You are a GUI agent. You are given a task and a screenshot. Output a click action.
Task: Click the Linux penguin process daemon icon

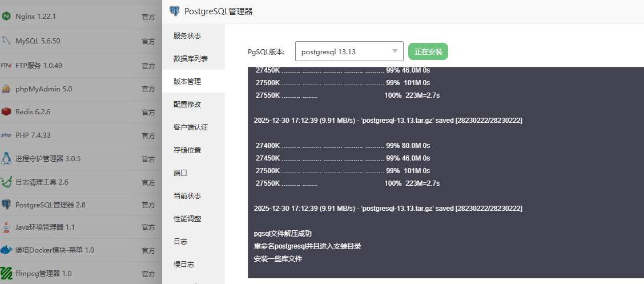[6, 158]
